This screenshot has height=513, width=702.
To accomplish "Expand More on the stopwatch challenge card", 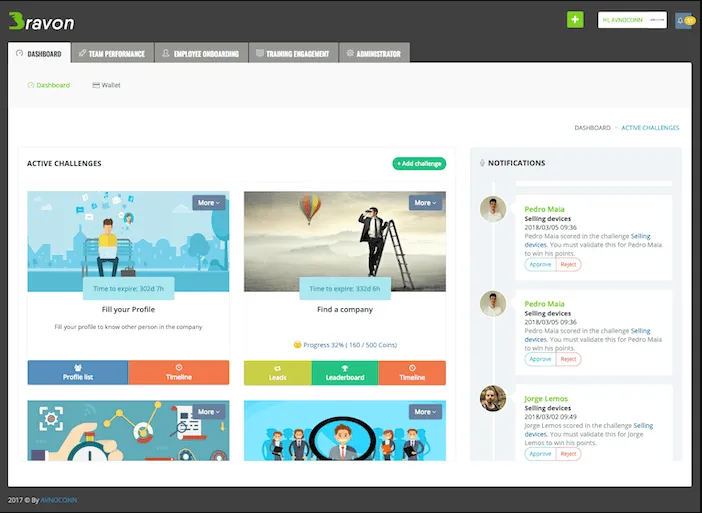I will click(209, 412).
